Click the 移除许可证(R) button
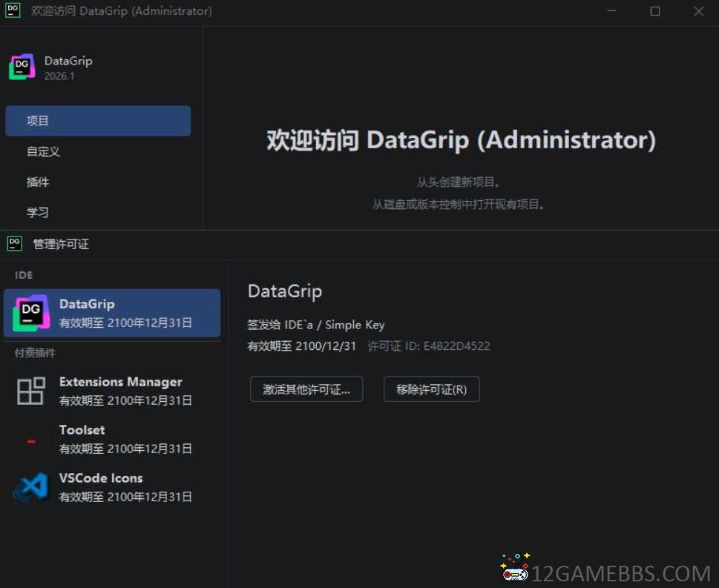Image resolution: width=719 pixels, height=588 pixels. point(432,389)
